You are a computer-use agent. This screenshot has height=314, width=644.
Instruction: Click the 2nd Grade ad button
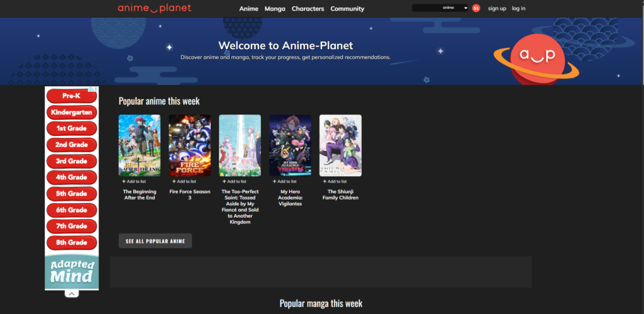[72, 145]
